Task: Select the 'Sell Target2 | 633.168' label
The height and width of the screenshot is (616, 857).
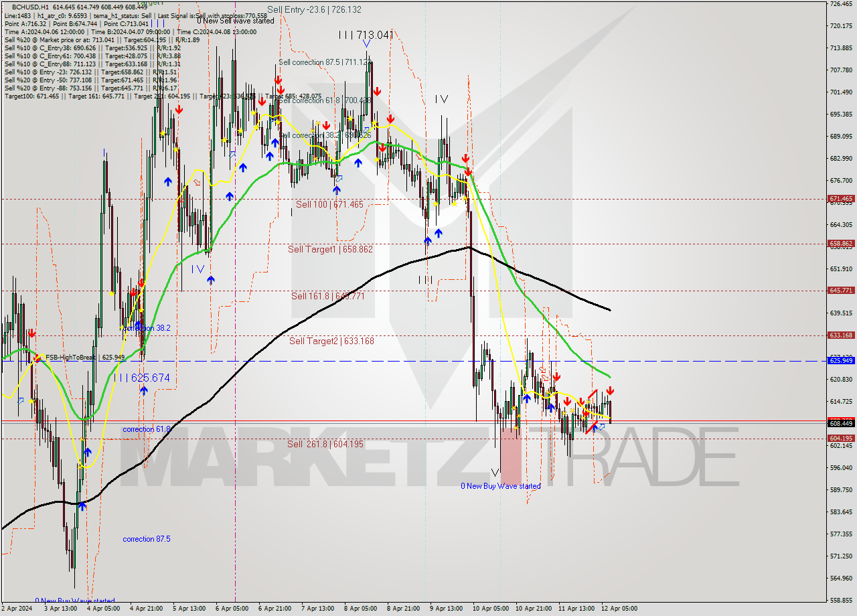Action: 331,341
